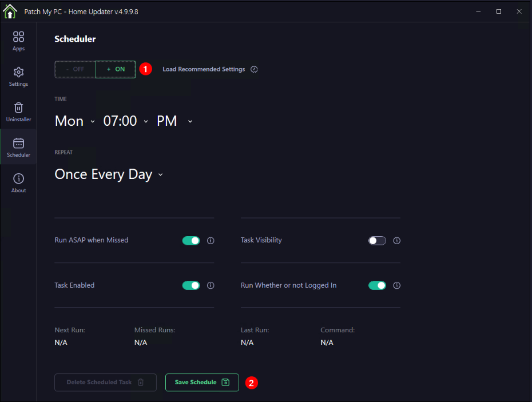Viewport: 532px width, 402px height.
Task: Toggle Run ASAP when Missed switch
Action: point(191,241)
